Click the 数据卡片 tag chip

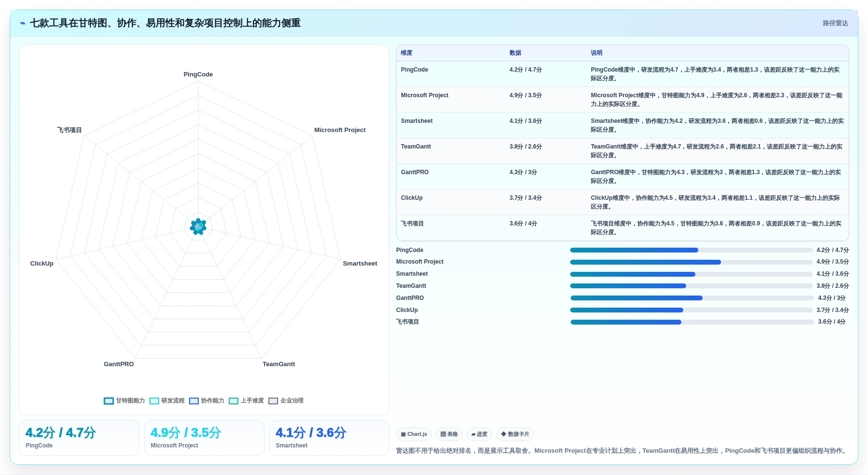pos(515,434)
